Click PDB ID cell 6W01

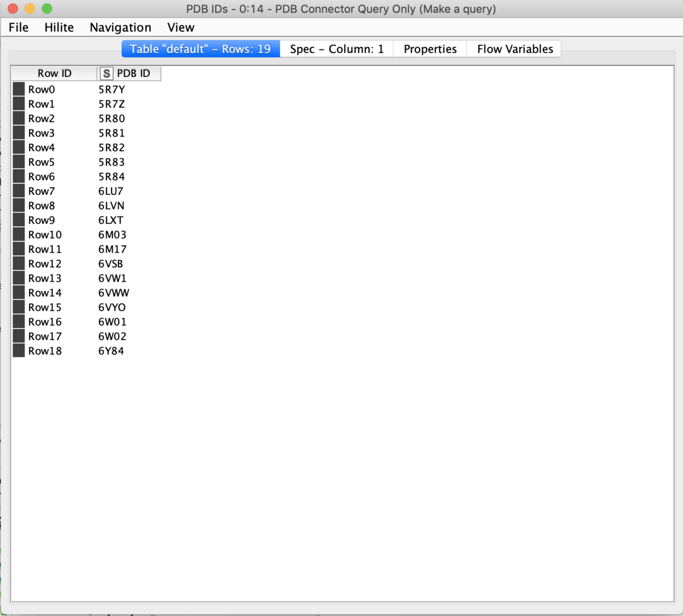[x=112, y=322]
